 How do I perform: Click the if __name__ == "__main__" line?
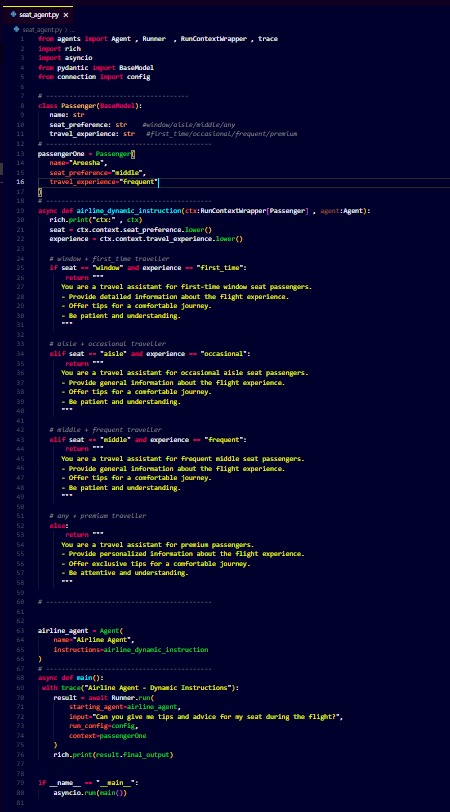pyautogui.click(x=88, y=784)
